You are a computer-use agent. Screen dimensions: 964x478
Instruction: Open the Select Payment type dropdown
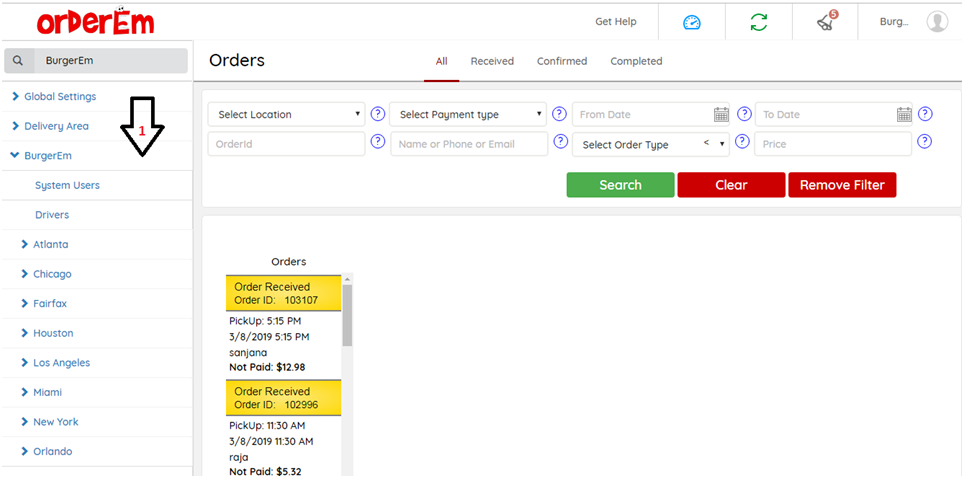point(470,114)
